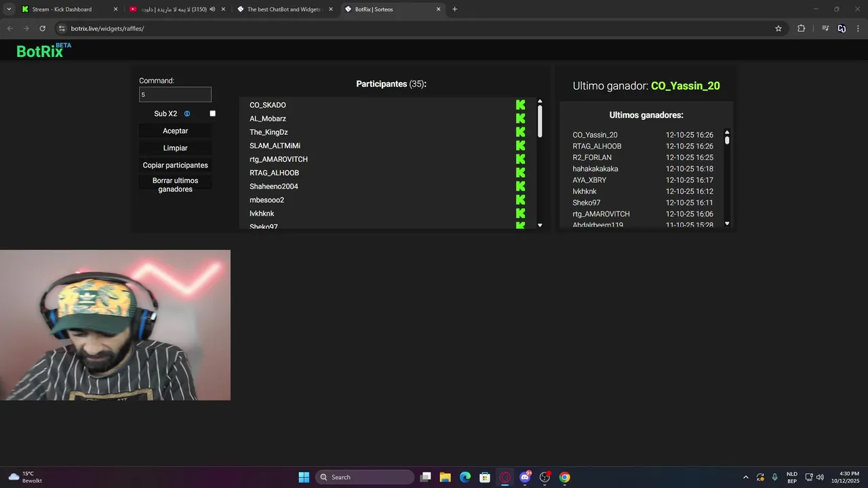Open File Explorer from the taskbar

pos(445,477)
